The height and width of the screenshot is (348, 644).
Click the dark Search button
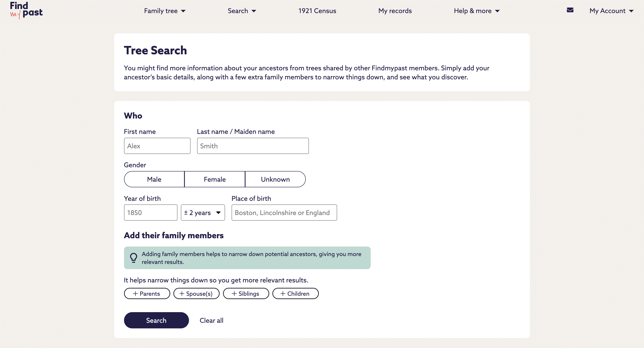156,320
